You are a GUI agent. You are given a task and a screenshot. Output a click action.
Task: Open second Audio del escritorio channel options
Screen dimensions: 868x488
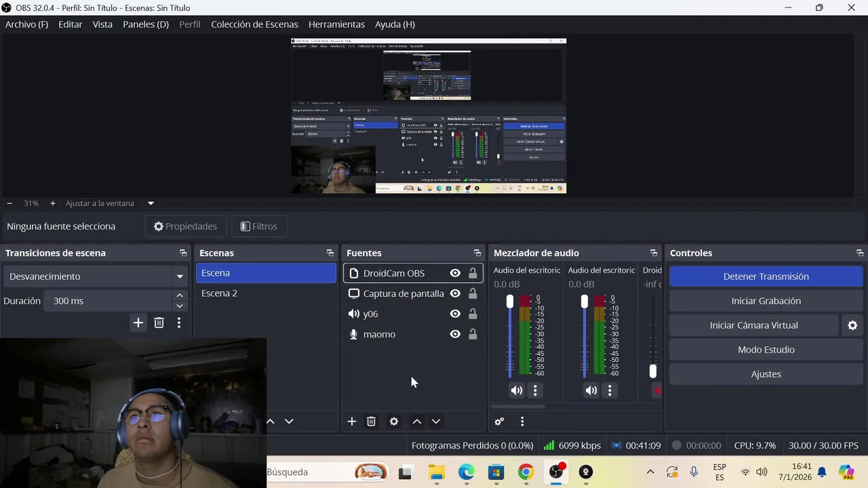tap(610, 390)
